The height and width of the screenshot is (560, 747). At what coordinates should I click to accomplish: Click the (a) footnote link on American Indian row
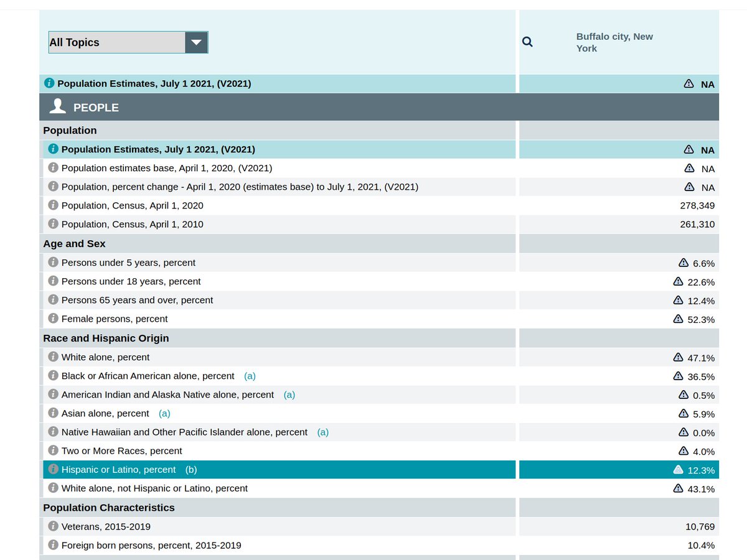coord(289,394)
